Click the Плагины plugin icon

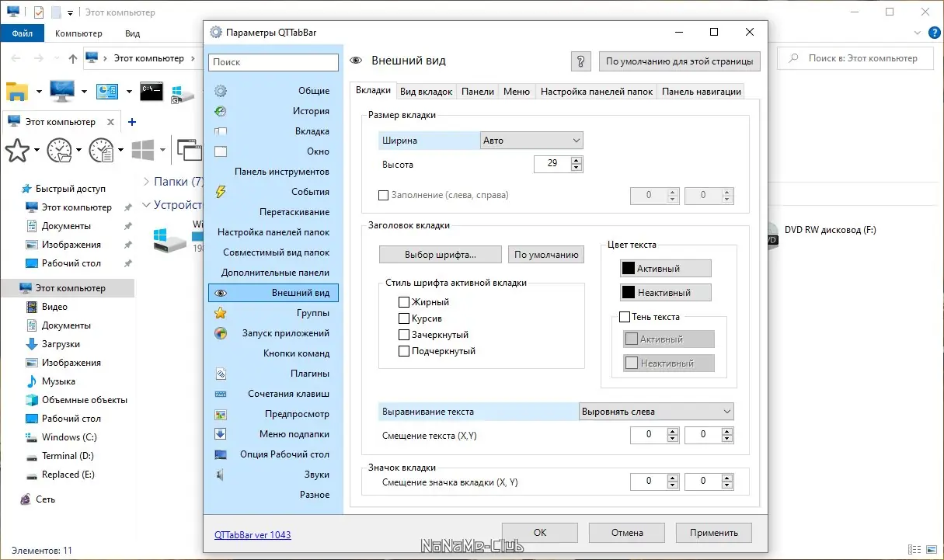pyautogui.click(x=221, y=374)
